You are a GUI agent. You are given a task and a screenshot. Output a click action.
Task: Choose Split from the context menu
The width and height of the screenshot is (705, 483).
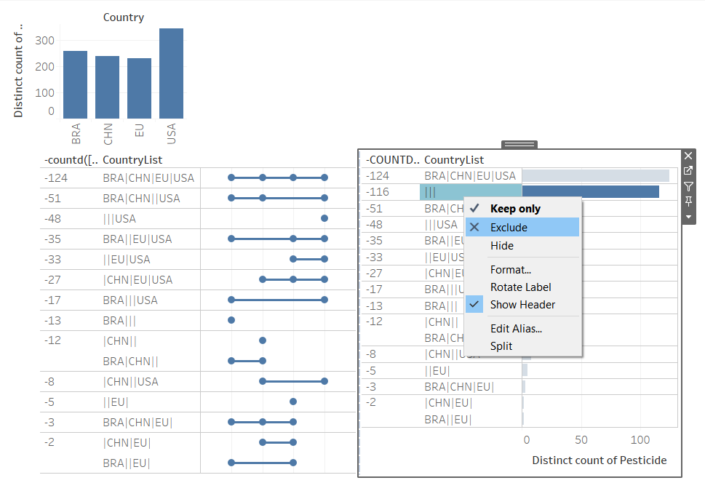(x=502, y=346)
